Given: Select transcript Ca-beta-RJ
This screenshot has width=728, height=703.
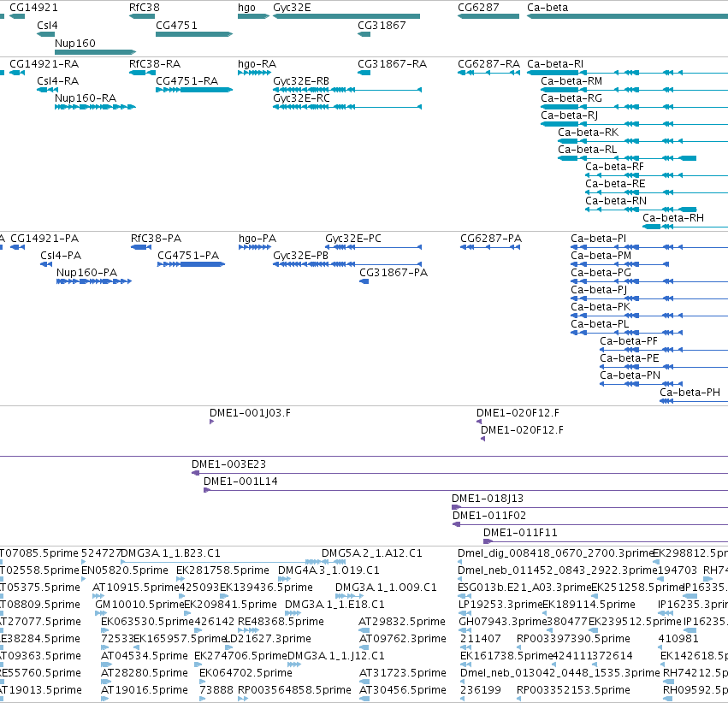Looking at the screenshot, I should (569, 115).
